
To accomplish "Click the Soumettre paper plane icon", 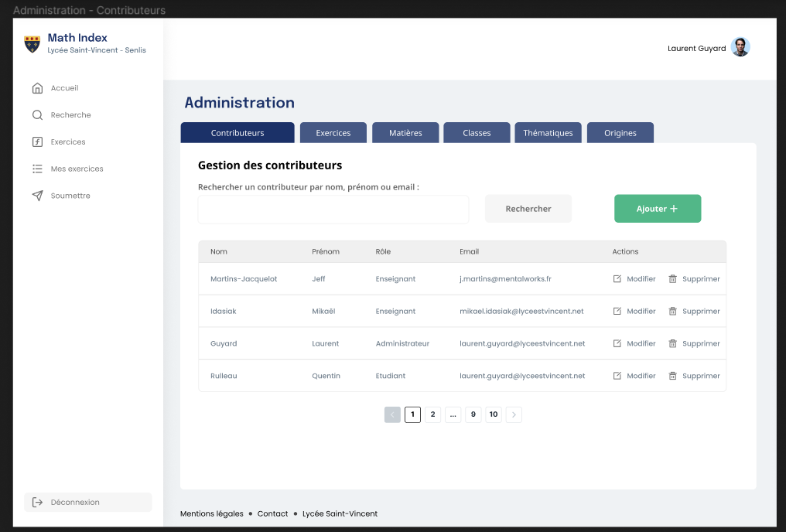I will pyautogui.click(x=37, y=196).
